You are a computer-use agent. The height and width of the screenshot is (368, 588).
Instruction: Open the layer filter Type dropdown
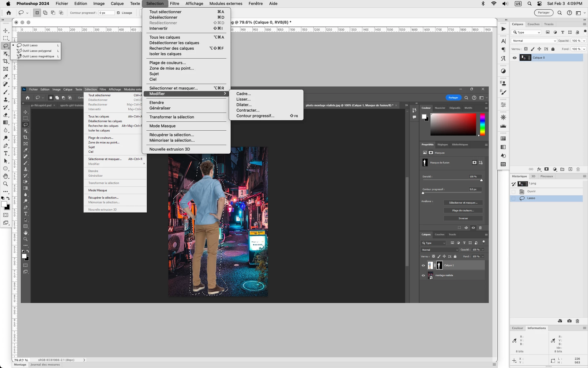(527, 33)
